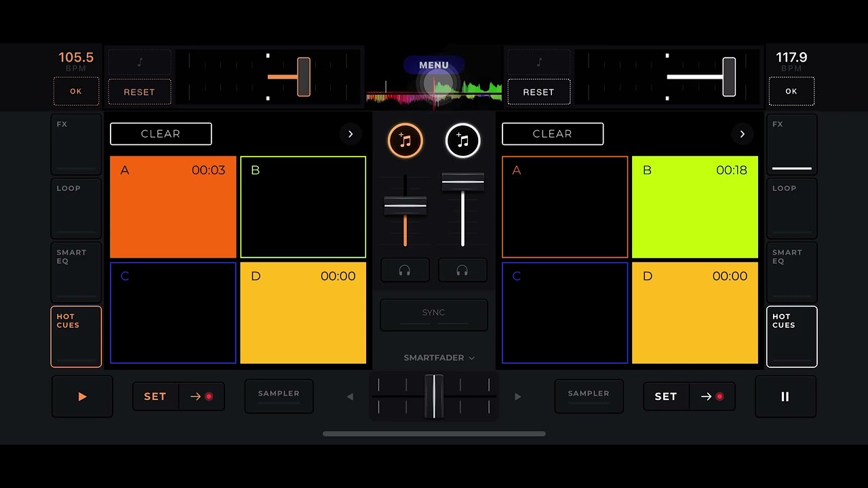
Task: Expand the SMARTFADER dropdown
Action: (x=439, y=358)
